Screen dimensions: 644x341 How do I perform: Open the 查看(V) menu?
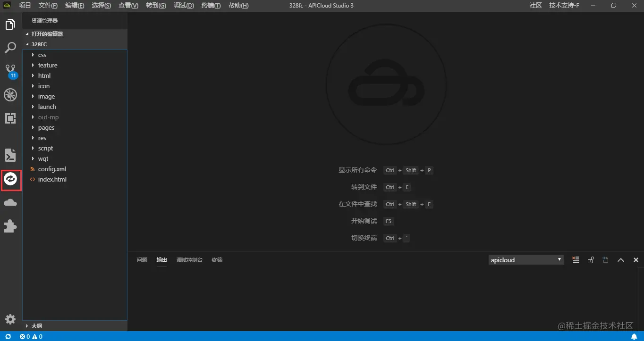[128, 5]
